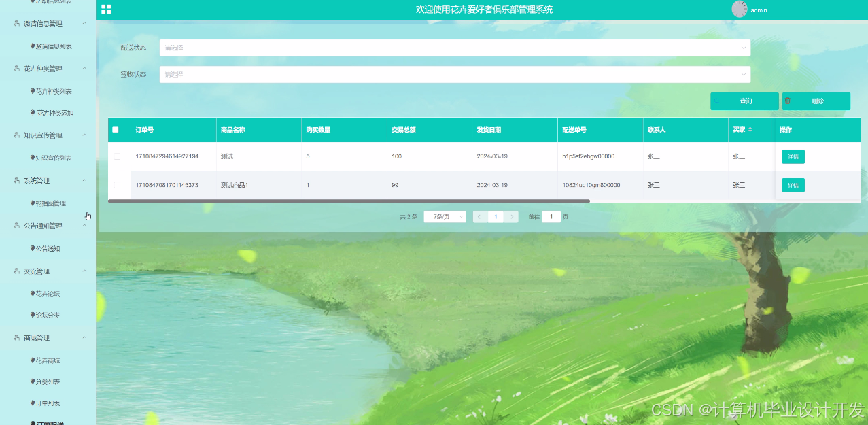Collapse the 商城管理 menu chevron
The height and width of the screenshot is (425, 868).
84,338
